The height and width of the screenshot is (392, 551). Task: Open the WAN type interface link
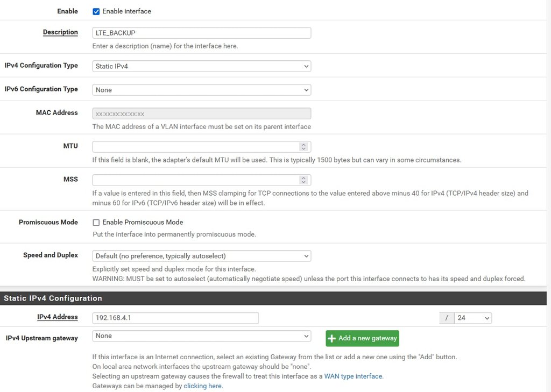coord(353,376)
